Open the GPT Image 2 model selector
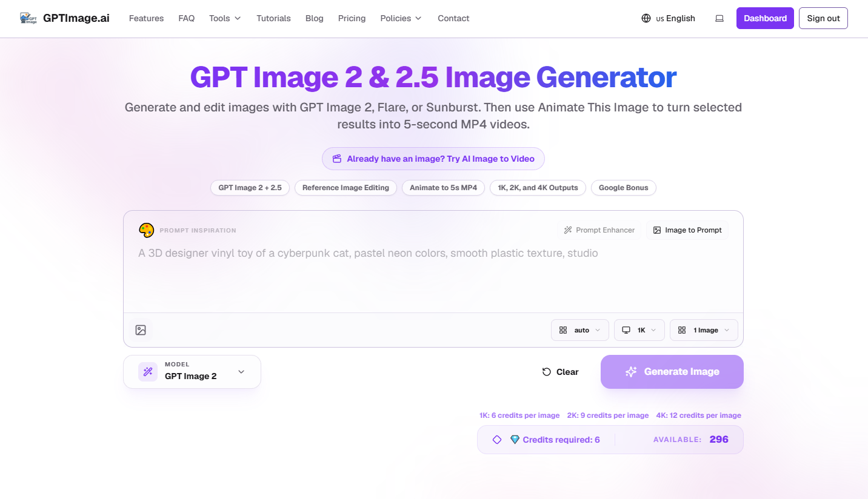 [x=192, y=372]
